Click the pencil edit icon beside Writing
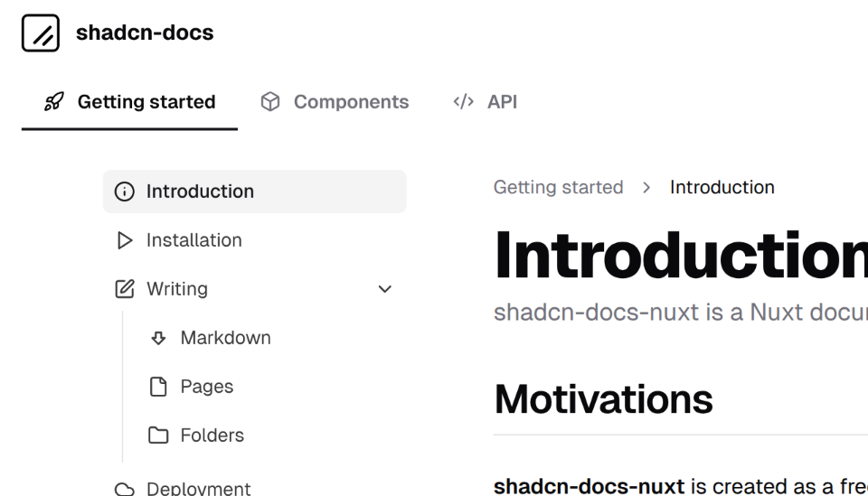Viewport: 868px width, 496px height. click(x=125, y=289)
